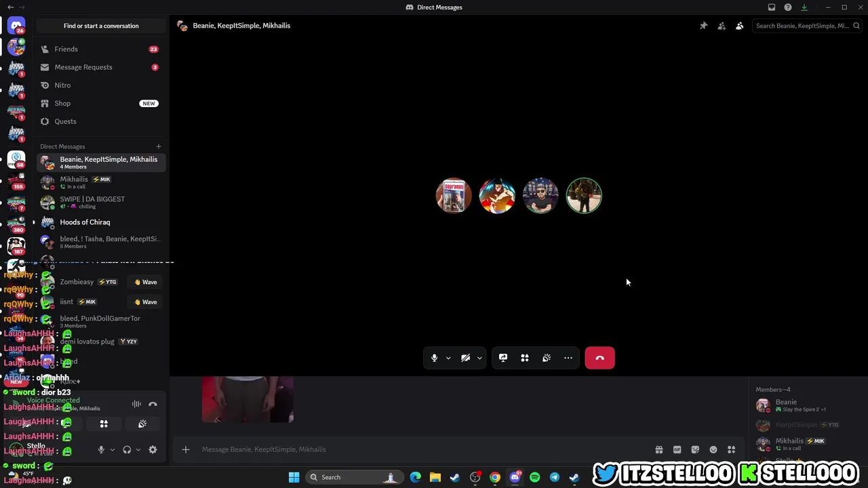Click the download update icon in title bar
The width and height of the screenshot is (868, 488).
click(804, 7)
